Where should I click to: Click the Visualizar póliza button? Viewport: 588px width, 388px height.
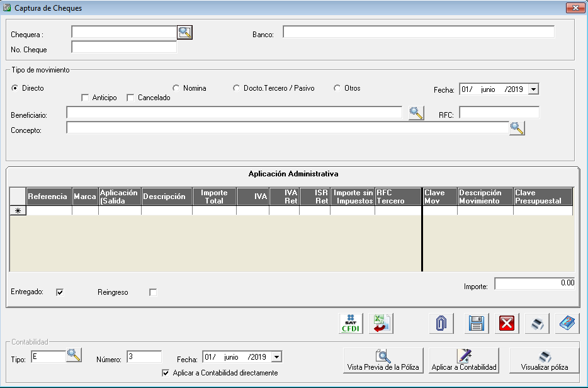coord(545,360)
